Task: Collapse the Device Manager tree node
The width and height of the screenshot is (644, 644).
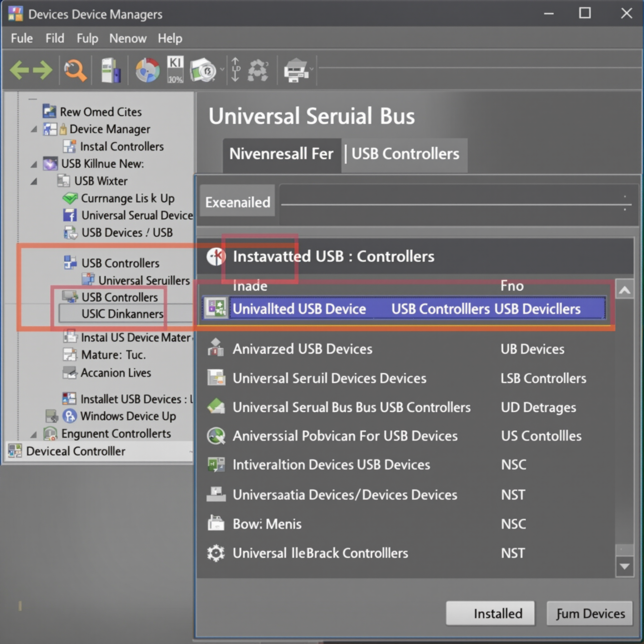Action: coord(34,129)
